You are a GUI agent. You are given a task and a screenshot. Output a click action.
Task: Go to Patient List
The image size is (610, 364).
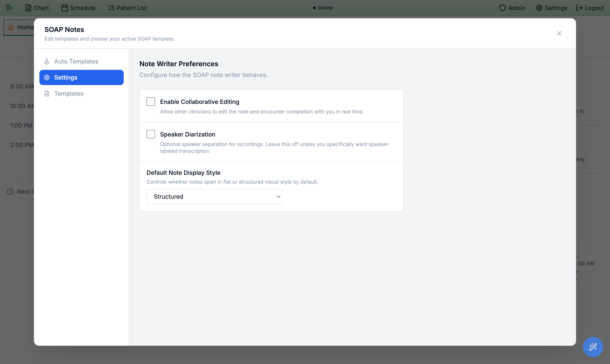click(x=127, y=8)
